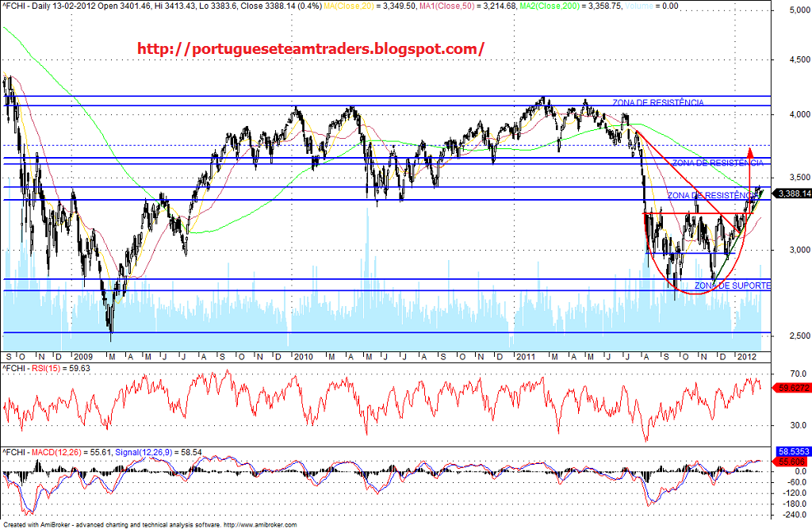Click the 3,500 price axis label
Image resolution: width=812 pixels, height=529 pixels.
point(799,177)
